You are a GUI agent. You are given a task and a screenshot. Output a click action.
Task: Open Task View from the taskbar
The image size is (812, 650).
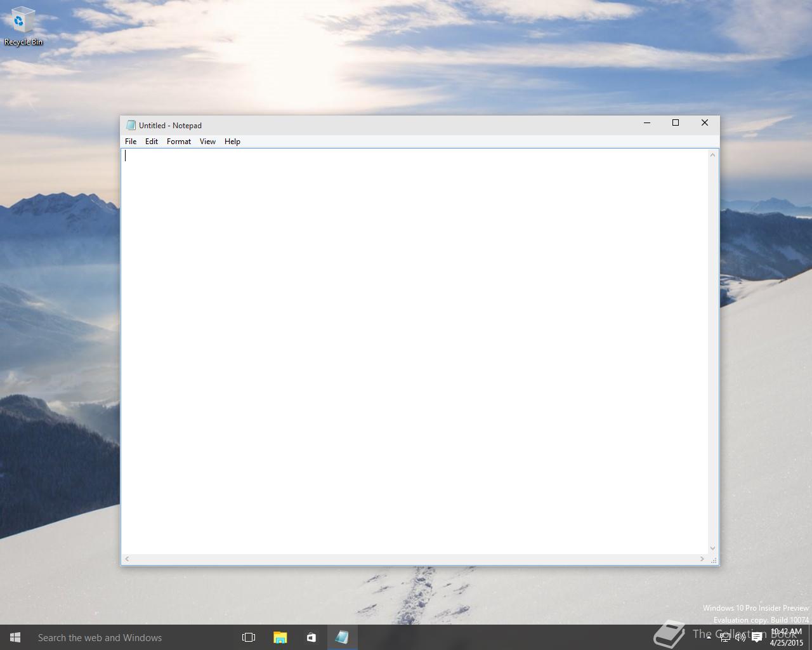(249, 637)
